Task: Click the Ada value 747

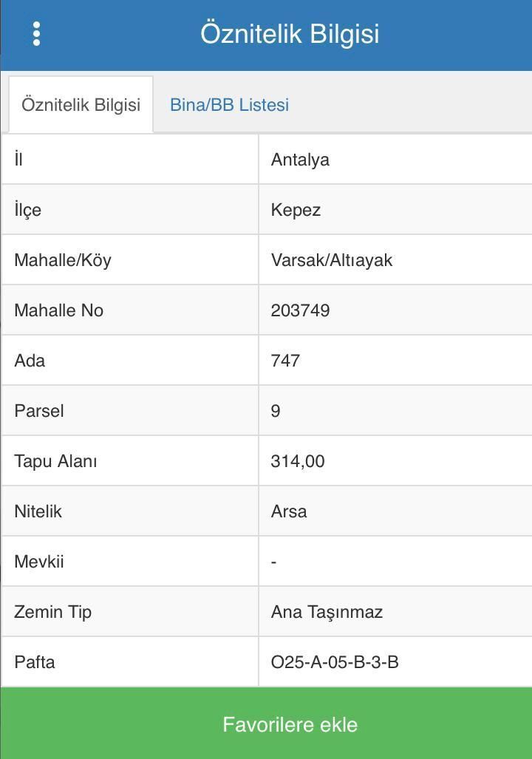Action: point(285,361)
